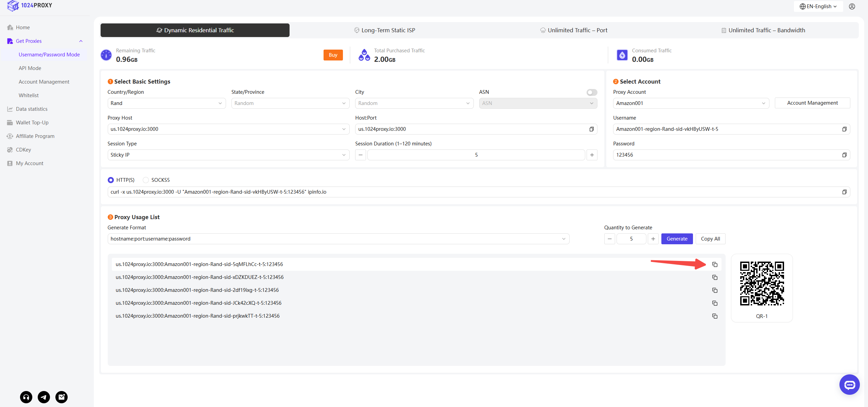Image resolution: width=868 pixels, height=407 pixels.
Task: Increase Session Duration with plus stepper
Action: coord(592,155)
